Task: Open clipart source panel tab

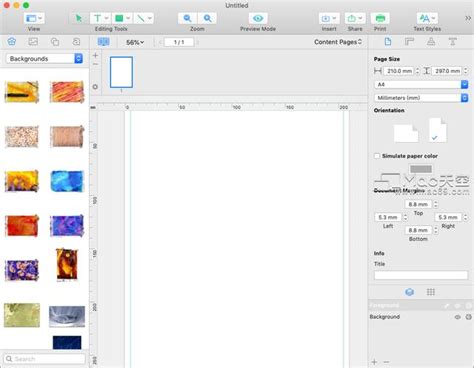Action: (12, 42)
